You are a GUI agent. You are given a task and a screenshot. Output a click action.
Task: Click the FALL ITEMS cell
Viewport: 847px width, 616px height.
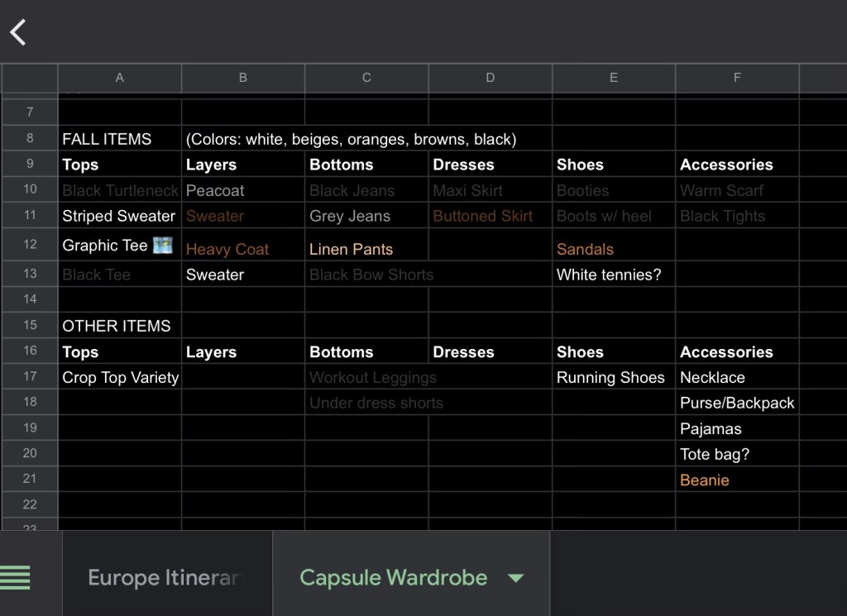pyautogui.click(x=108, y=139)
